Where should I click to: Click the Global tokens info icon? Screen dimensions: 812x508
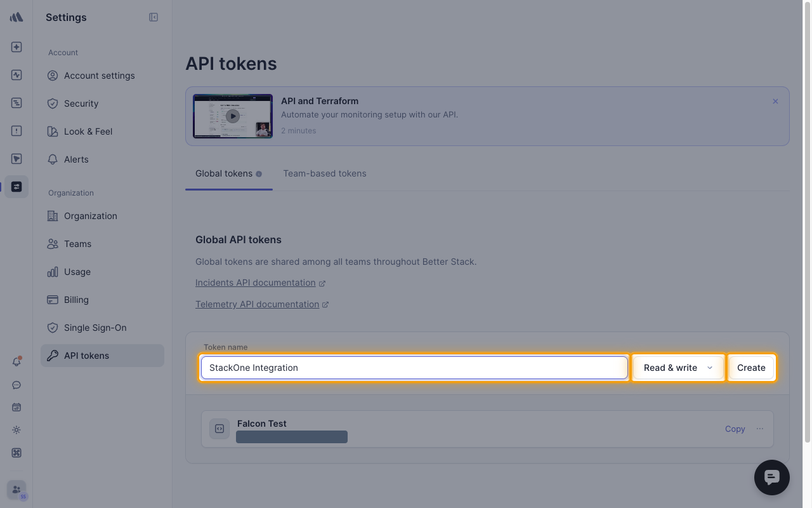click(259, 174)
